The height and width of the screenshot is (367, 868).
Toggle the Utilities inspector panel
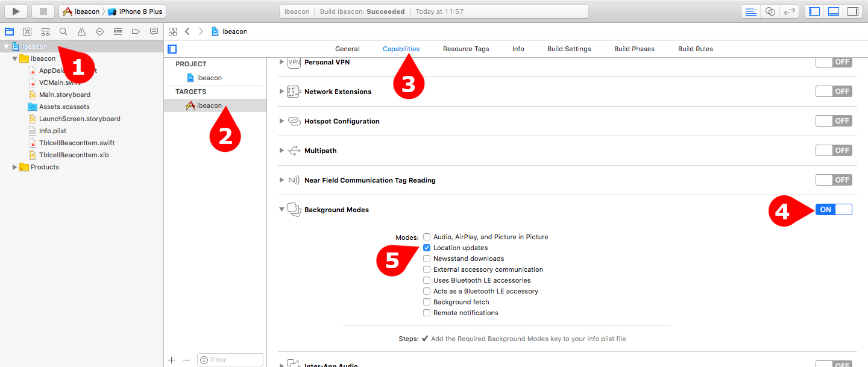point(853,11)
